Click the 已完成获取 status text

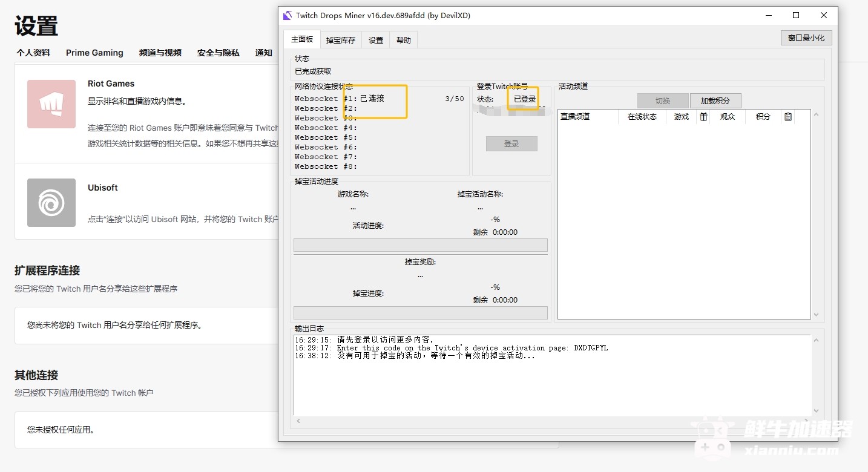(313, 71)
